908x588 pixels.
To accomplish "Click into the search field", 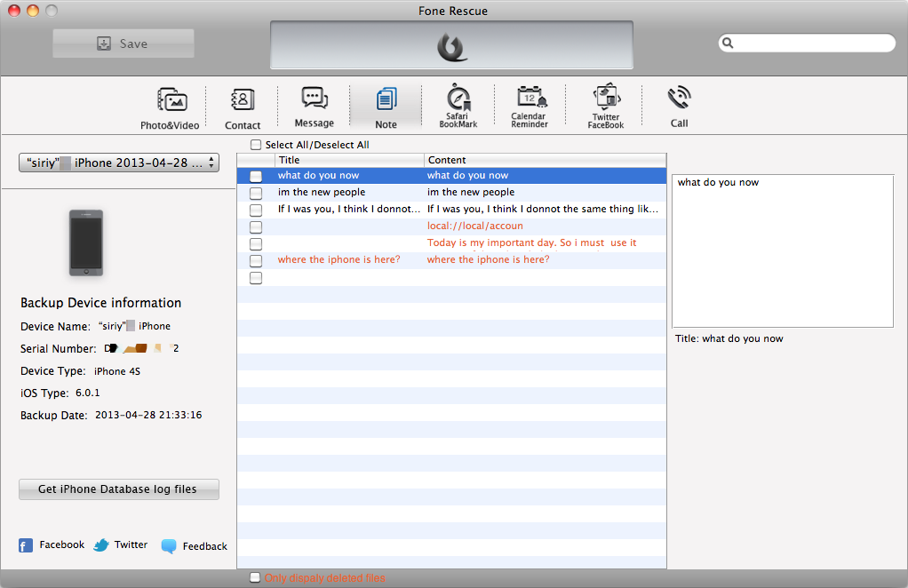I will pos(808,43).
